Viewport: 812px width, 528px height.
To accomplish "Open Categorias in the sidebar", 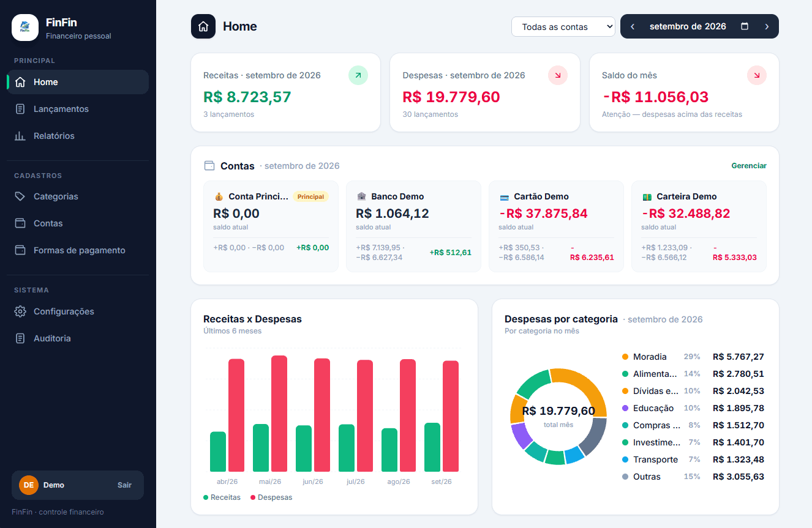I will pos(78,196).
